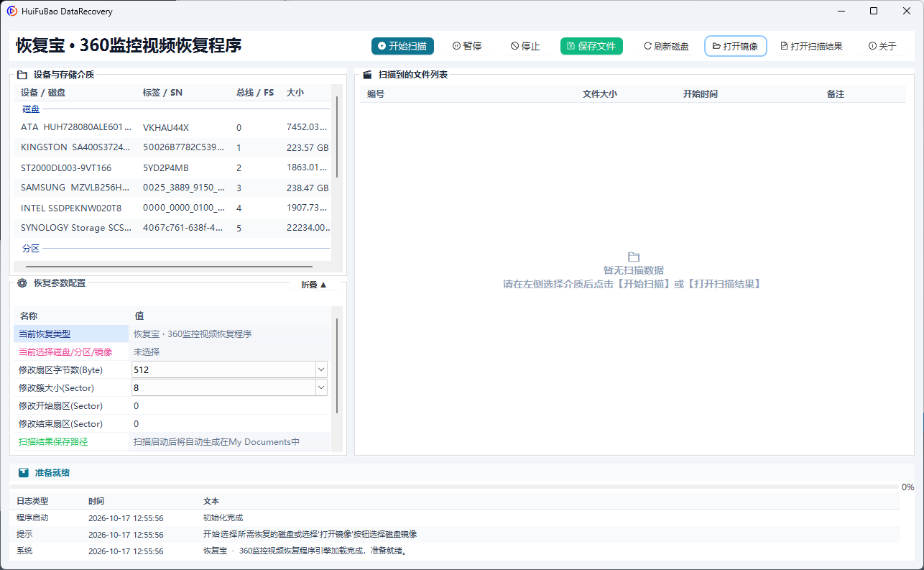
Task: Click the 设备 / 磁盘 column header
Action: (x=43, y=93)
